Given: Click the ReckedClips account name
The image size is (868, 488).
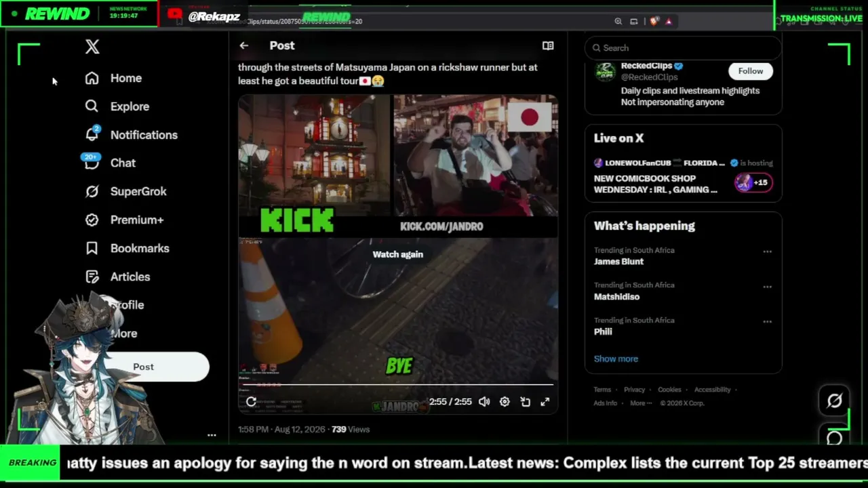Looking at the screenshot, I should pos(646,66).
